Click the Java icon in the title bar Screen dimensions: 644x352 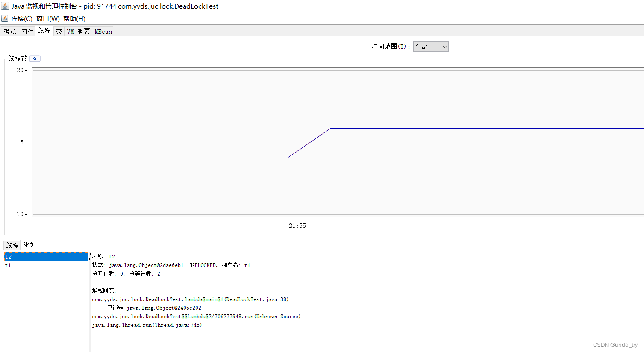coord(5,6)
